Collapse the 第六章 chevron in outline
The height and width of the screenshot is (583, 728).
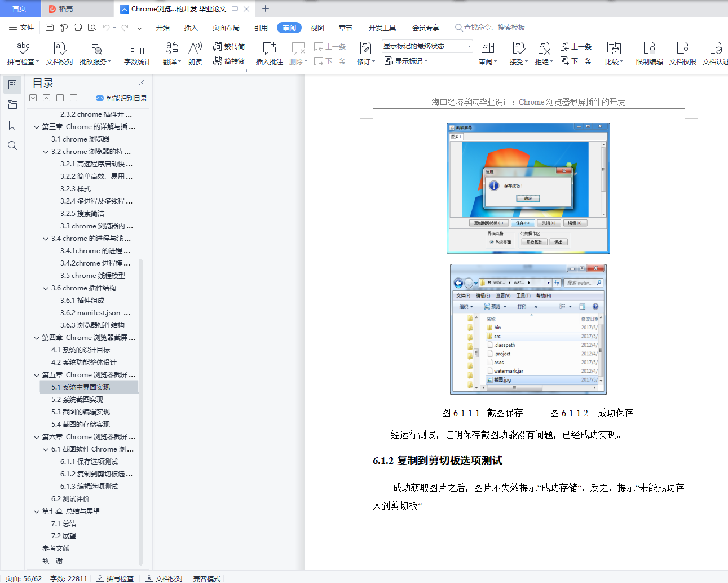coord(37,437)
